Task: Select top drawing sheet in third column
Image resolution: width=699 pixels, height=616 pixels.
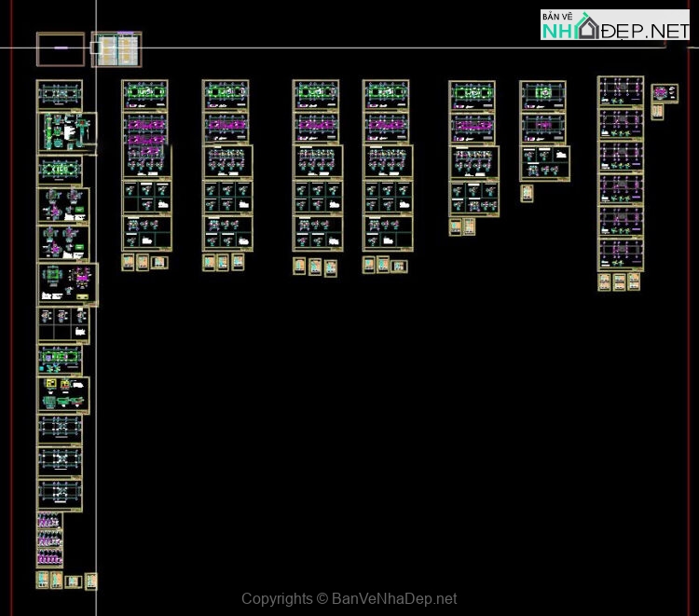Action: [x=226, y=95]
